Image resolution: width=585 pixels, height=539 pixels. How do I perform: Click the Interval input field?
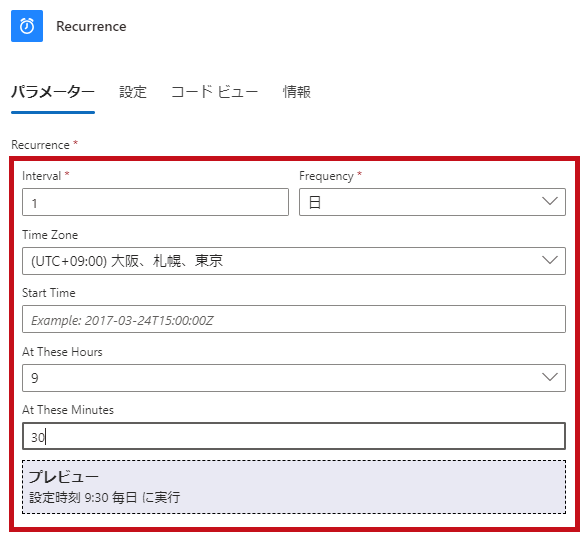coord(155,202)
